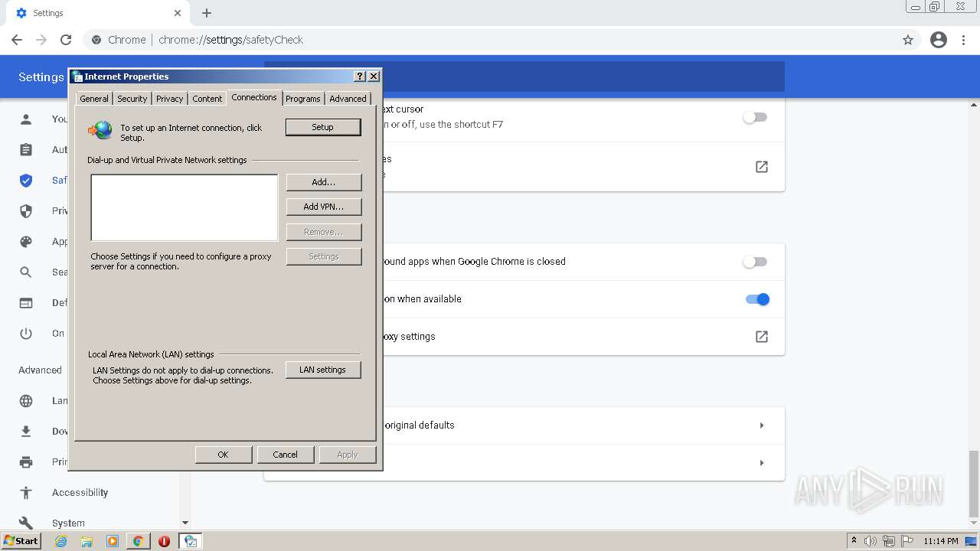Image resolution: width=980 pixels, height=551 pixels.
Task: Toggle background apps when Chrome is closed
Action: click(x=755, y=262)
